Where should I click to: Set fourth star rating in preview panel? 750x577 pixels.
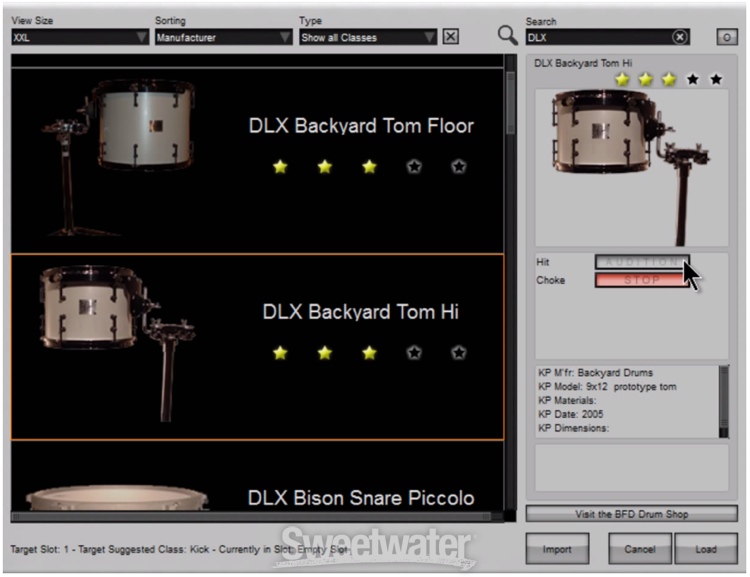(693, 79)
